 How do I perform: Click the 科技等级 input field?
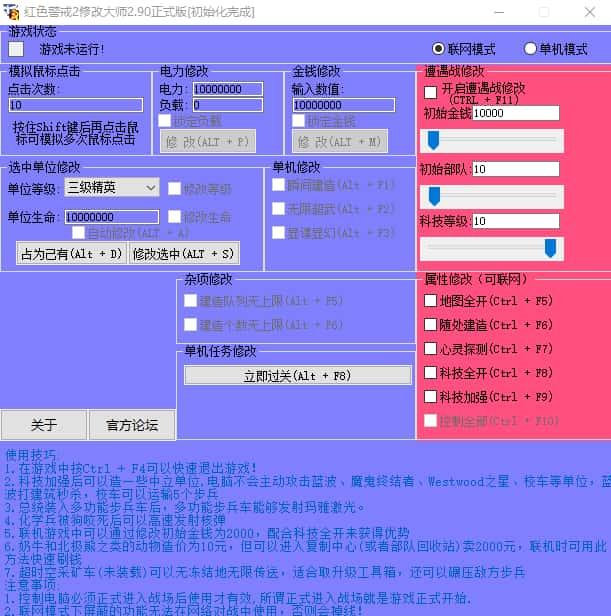point(516,221)
